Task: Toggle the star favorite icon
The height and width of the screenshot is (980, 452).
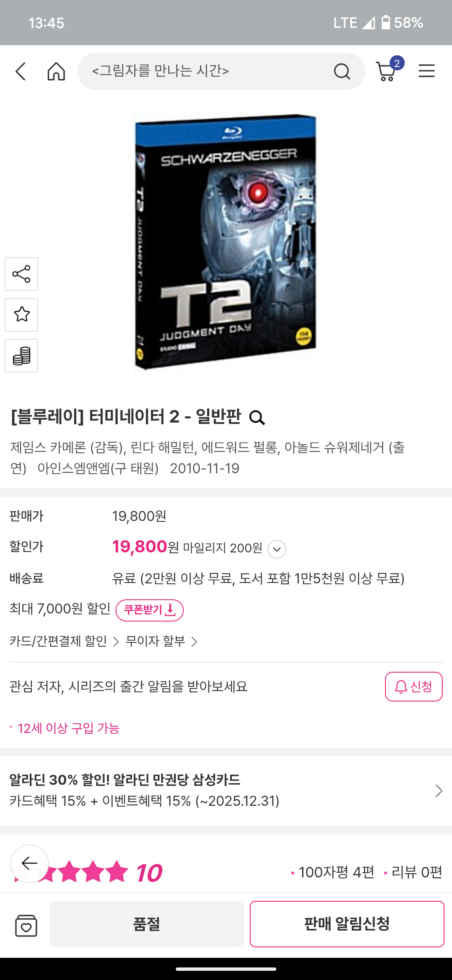Action: [x=21, y=315]
